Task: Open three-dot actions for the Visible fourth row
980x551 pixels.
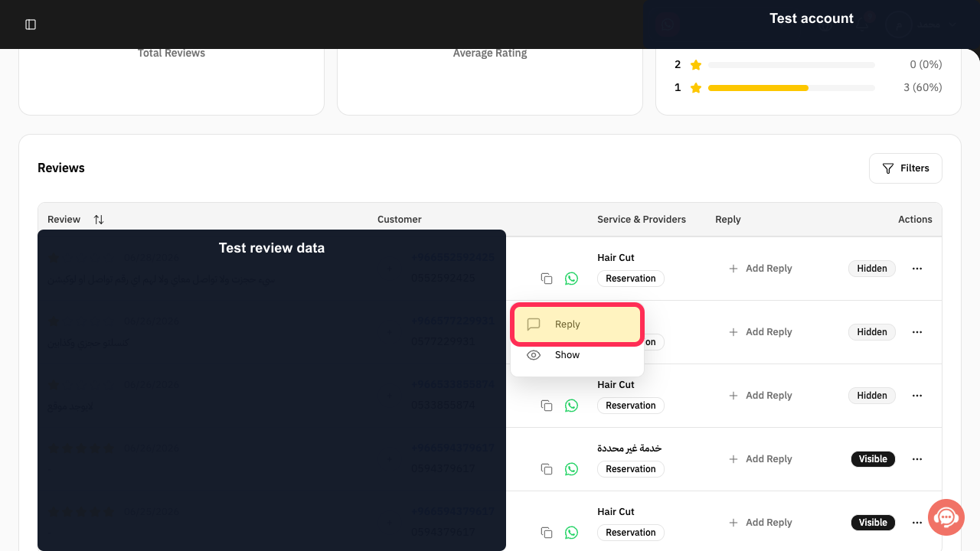Action: [x=917, y=459]
